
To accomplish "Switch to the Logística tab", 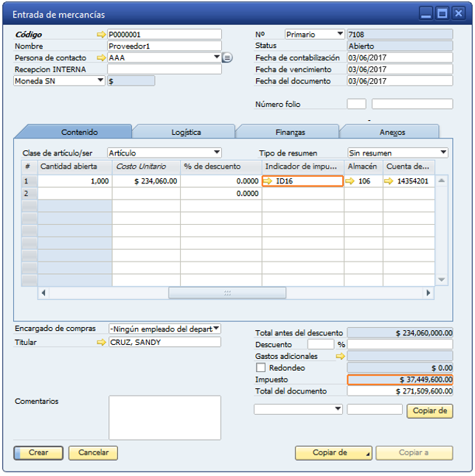I will [x=186, y=132].
